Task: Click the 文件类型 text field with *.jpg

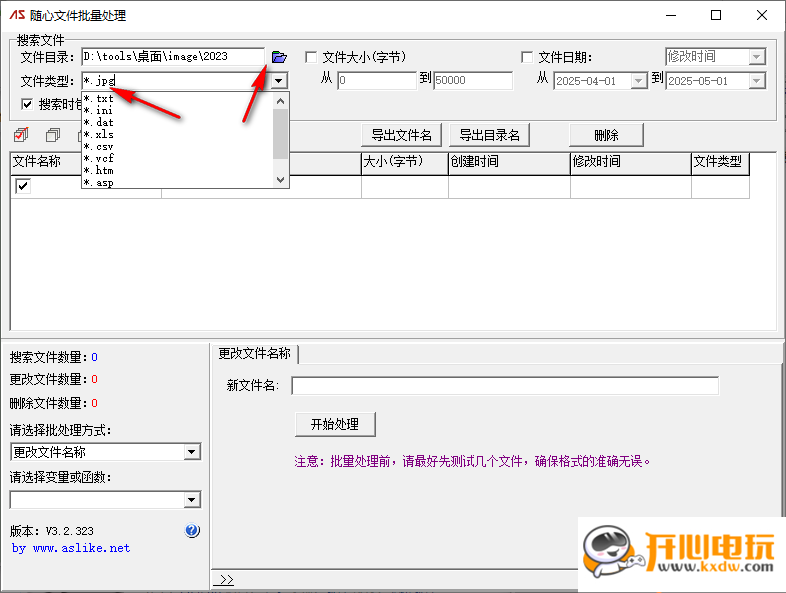Action: pyautogui.click(x=176, y=81)
